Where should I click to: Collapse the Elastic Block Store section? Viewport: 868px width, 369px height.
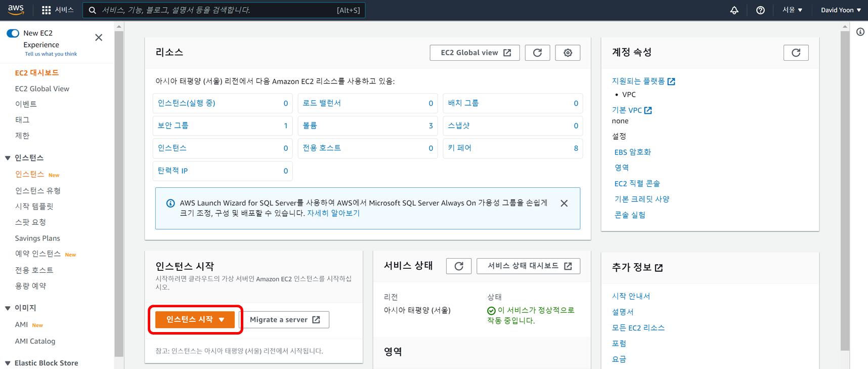(x=8, y=363)
